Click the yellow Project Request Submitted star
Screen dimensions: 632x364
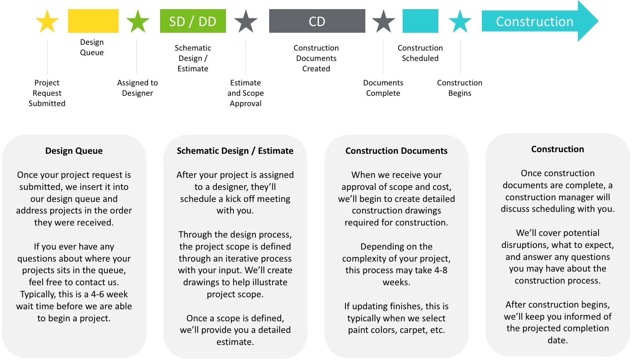tap(47, 22)
